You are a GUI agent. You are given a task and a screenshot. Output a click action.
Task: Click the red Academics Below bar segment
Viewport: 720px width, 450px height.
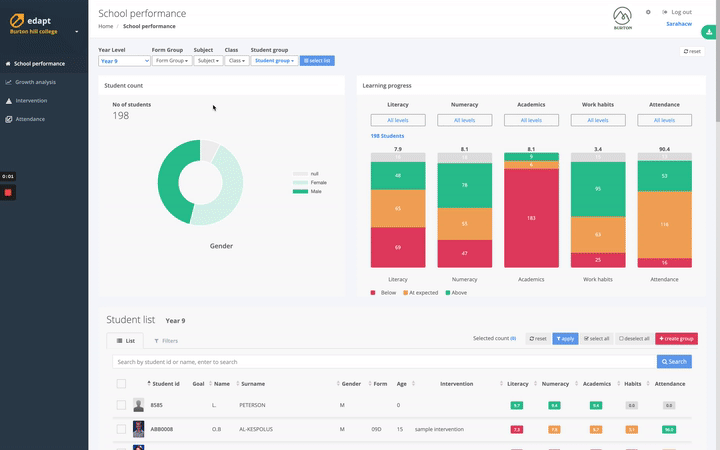531,217
